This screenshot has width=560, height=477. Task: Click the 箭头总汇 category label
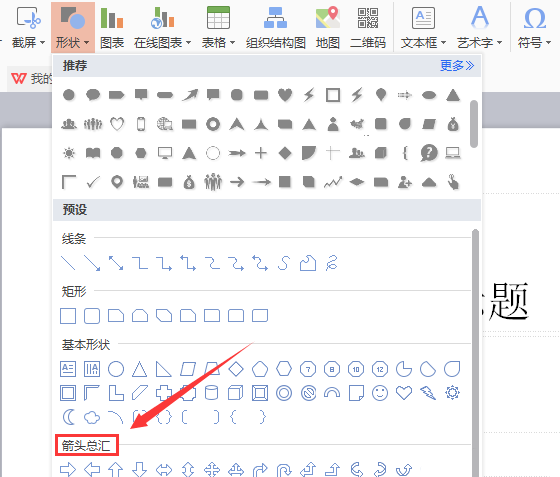86,445
